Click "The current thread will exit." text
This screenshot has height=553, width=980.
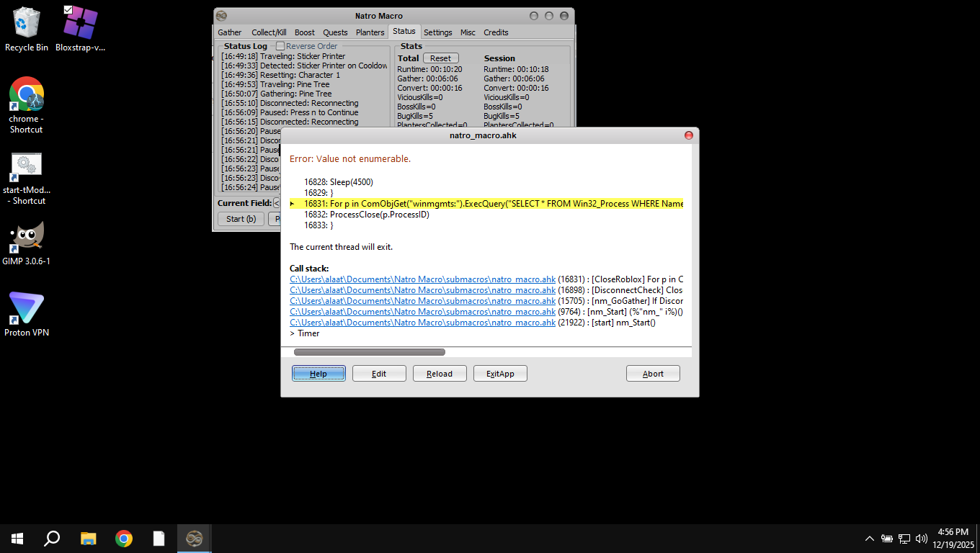[x=341, y=247]
